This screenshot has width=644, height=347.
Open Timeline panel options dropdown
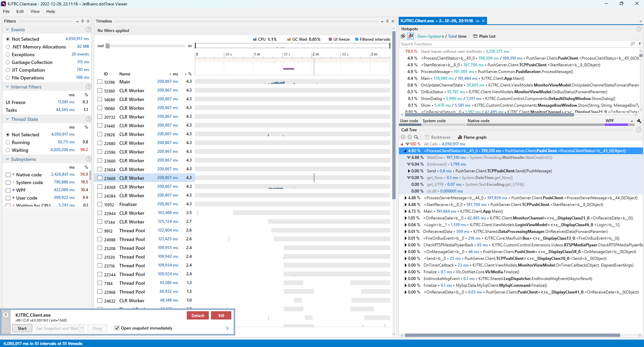click(x=382, y=22)
